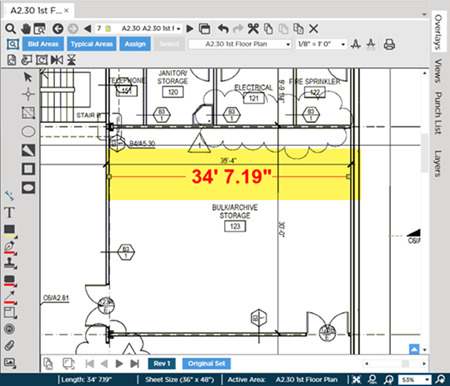Print the plan with printer icon
This screenshot has height=386, width=450.
389,44
